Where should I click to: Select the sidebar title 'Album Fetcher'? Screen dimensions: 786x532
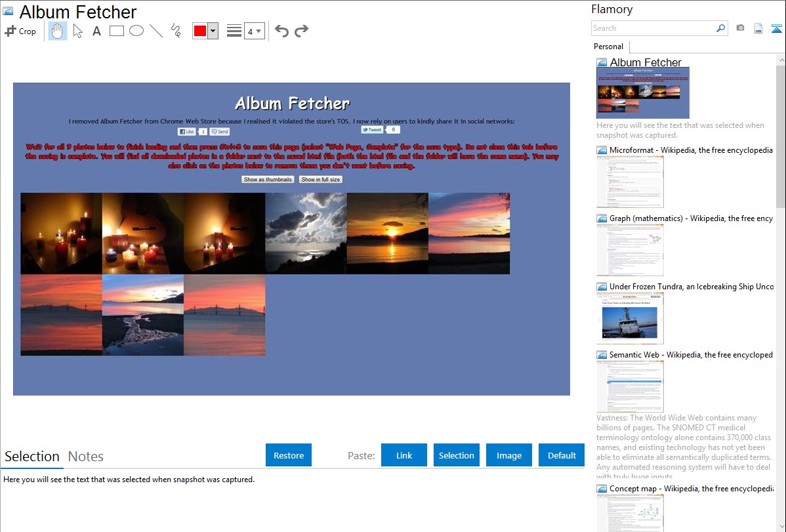[646, 63]
